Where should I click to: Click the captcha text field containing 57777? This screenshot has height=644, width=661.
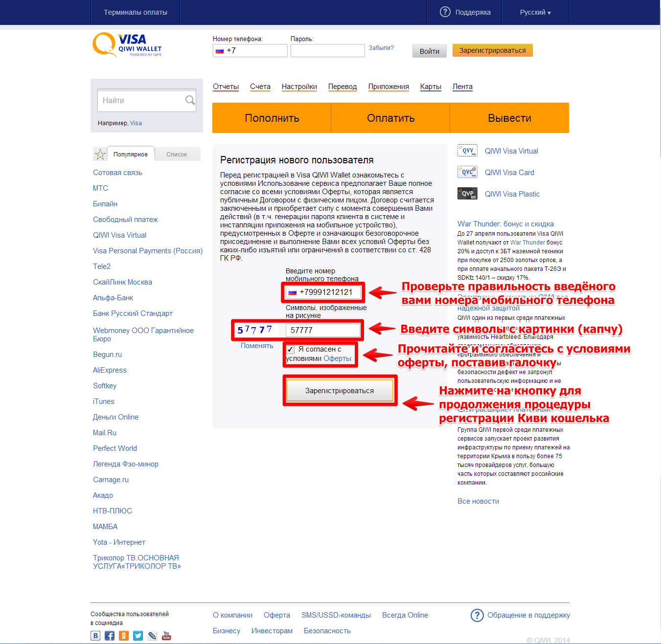pos(323,330)
